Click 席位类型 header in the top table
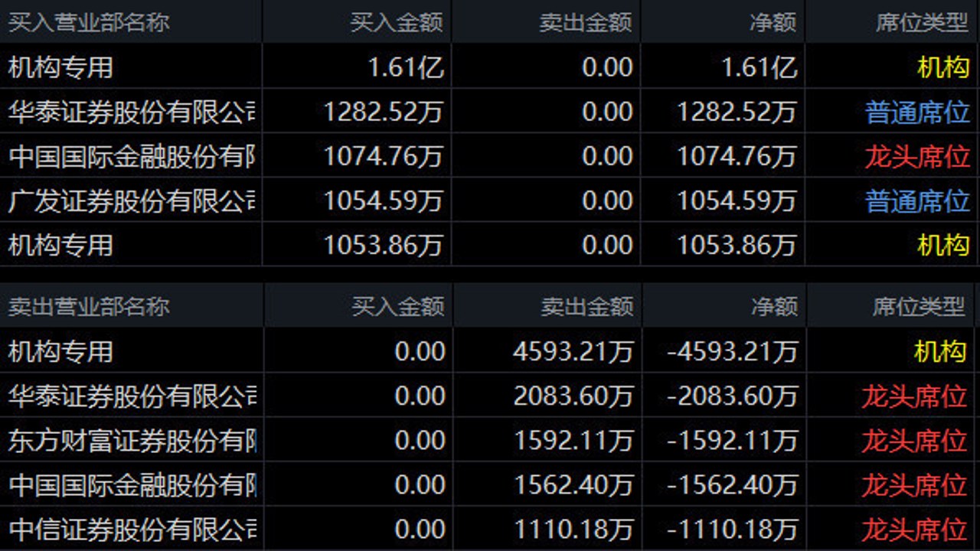 (923, 22)
